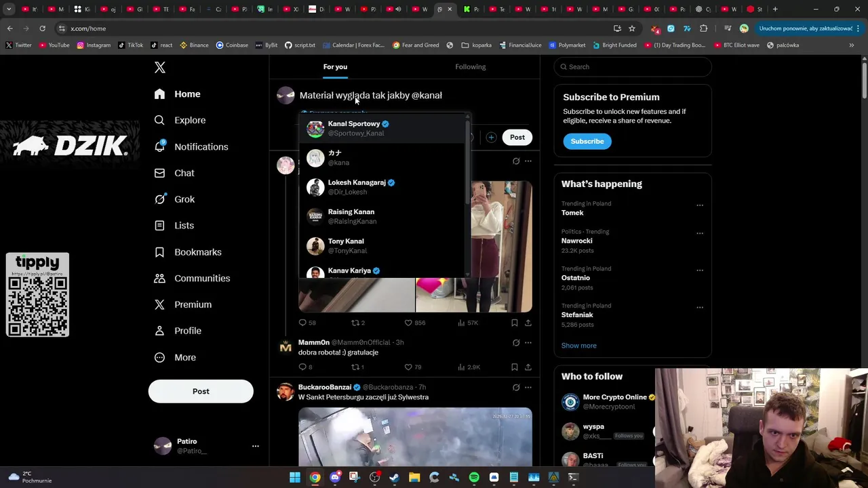The height and width of the screenshot is (488, 868).
Task: View analytics showing 57K views
Action: click(468, 323)
